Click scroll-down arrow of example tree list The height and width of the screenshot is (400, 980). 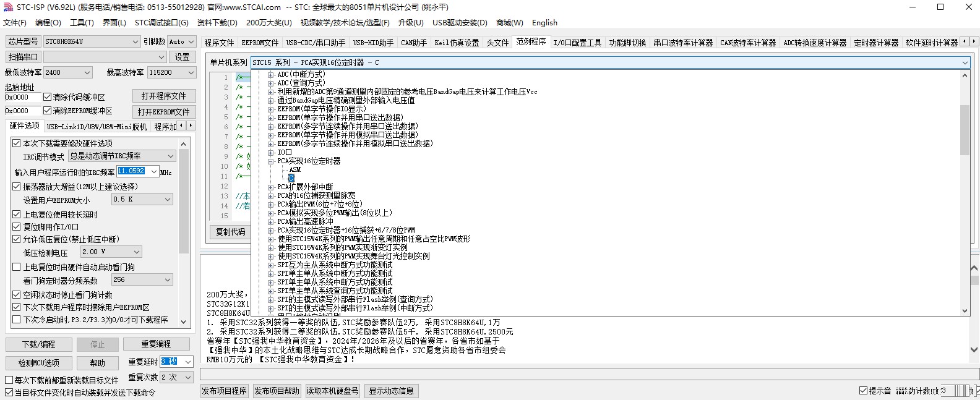[965, 311]
